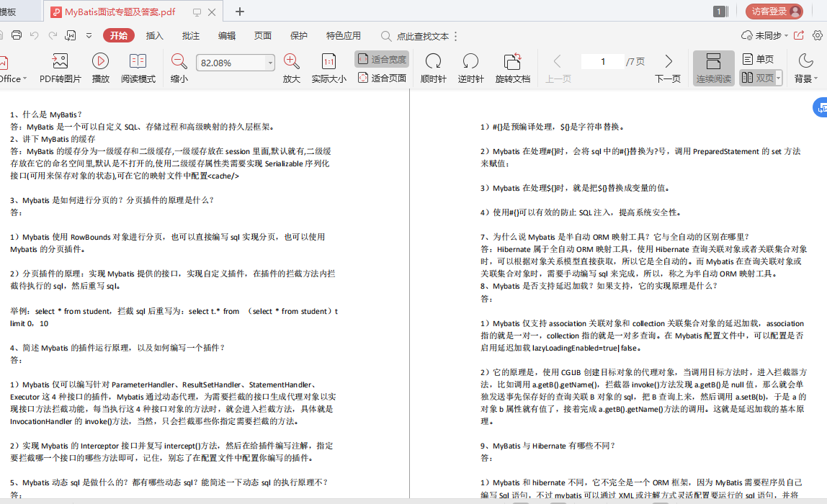Expand the 双页 dropdown arrow
The height and width of the screenshot is (504, 827).
(x=779, y=78)
